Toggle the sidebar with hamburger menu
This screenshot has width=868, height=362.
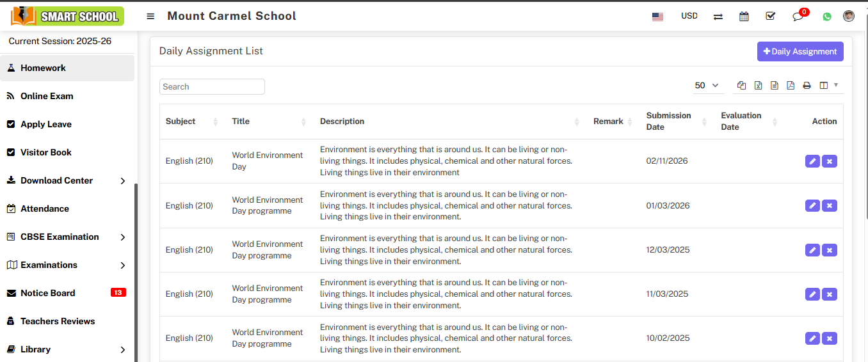(x=150, y=17)
